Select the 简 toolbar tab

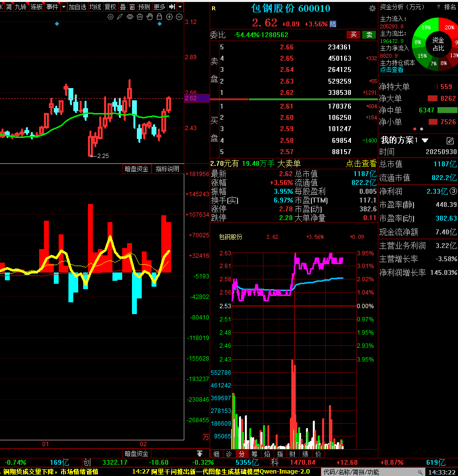pos(9,7)
